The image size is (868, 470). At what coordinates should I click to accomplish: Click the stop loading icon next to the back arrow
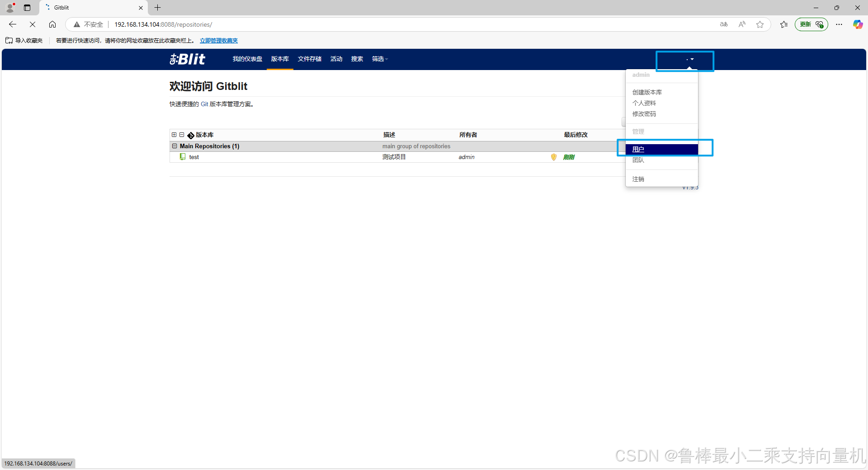[x=32, y=24]
